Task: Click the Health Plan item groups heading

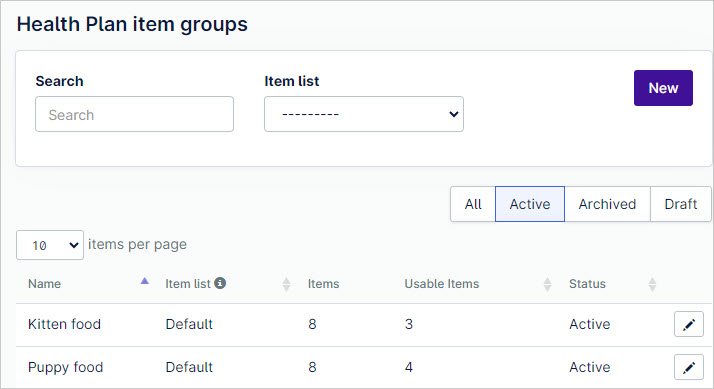Action: (x=132, y=24)
